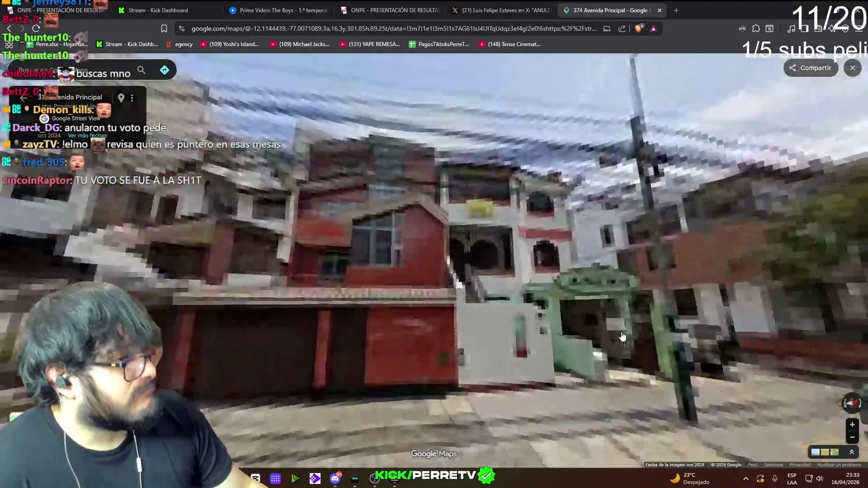This screenshot has width=868, height=488.
Task: Search Google Maps with the magnifier icon
Action: pyautogui.click(x=141, y=70)
